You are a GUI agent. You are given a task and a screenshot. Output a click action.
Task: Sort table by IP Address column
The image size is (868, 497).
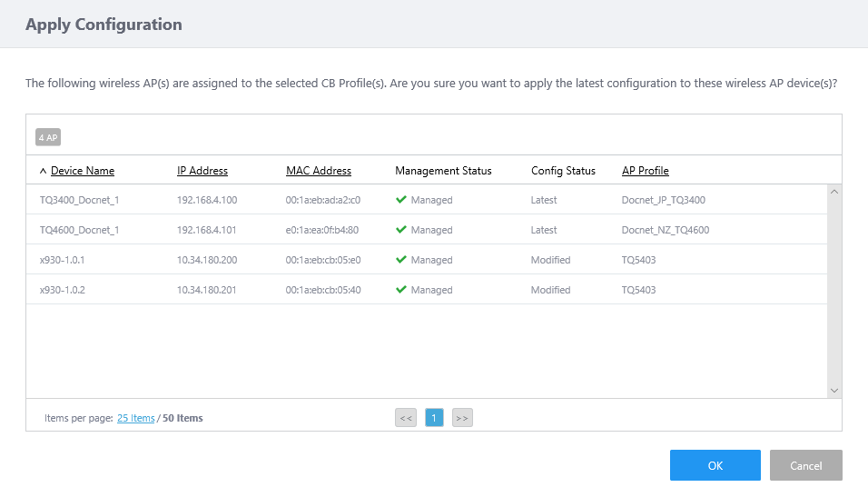pos(202,171)
